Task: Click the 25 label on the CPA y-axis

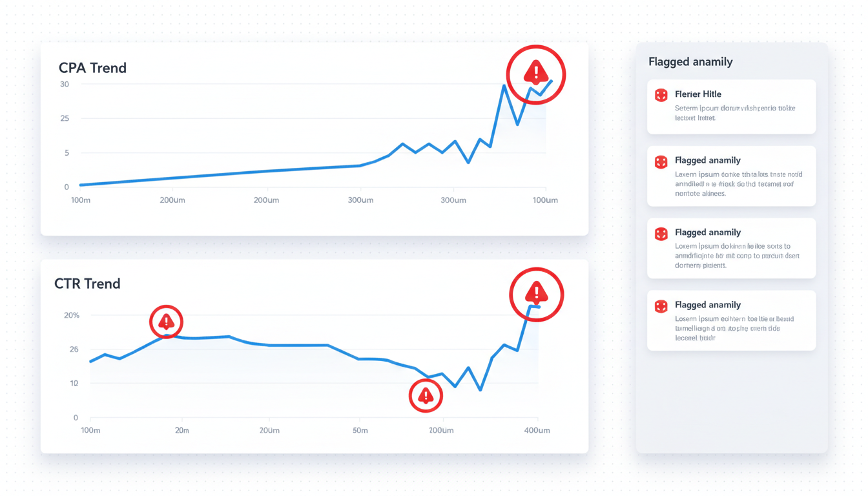Action: pos(64,119)
